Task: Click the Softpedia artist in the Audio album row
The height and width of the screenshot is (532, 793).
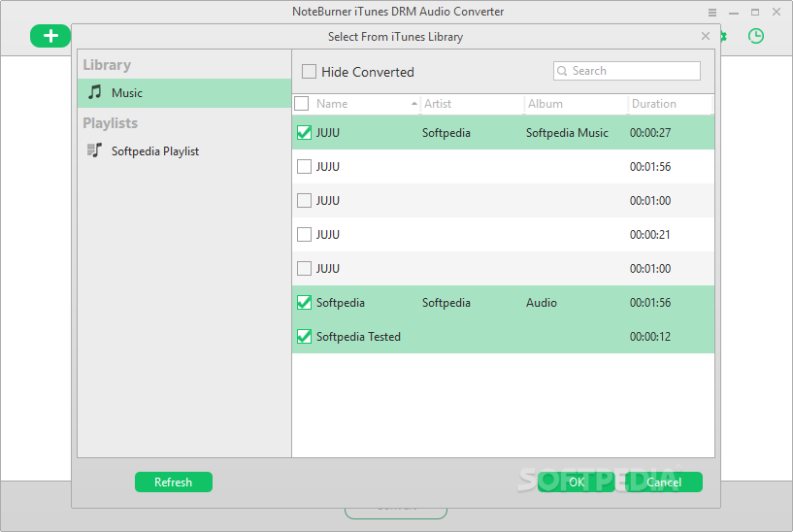Action: point(446,303)
